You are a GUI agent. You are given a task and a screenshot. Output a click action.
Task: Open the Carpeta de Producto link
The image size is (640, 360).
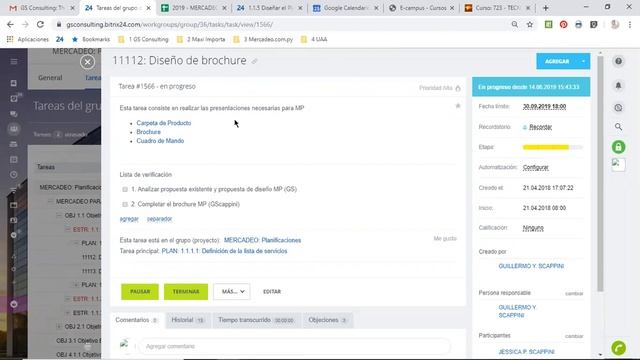pos(164,123)
